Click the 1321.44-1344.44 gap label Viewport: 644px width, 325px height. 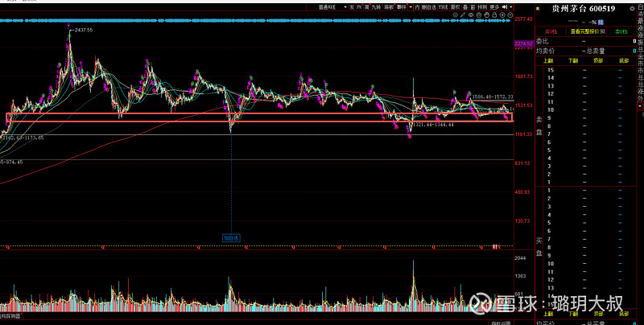click(x=433, y=125)
